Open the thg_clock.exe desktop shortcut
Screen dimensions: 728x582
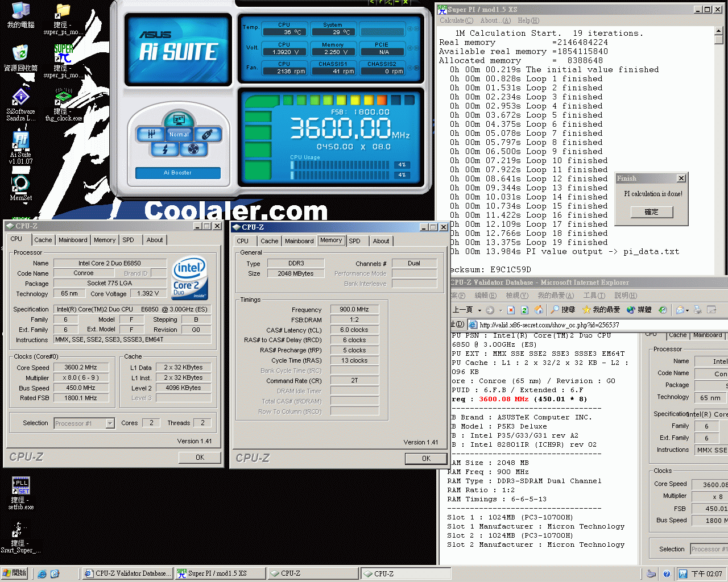coord(63,105)
